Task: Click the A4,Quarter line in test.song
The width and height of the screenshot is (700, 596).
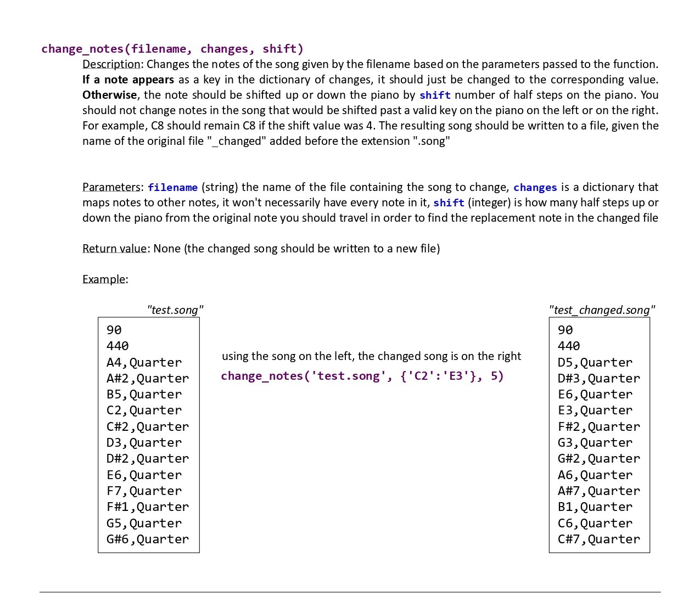Action: pos(144,363)
